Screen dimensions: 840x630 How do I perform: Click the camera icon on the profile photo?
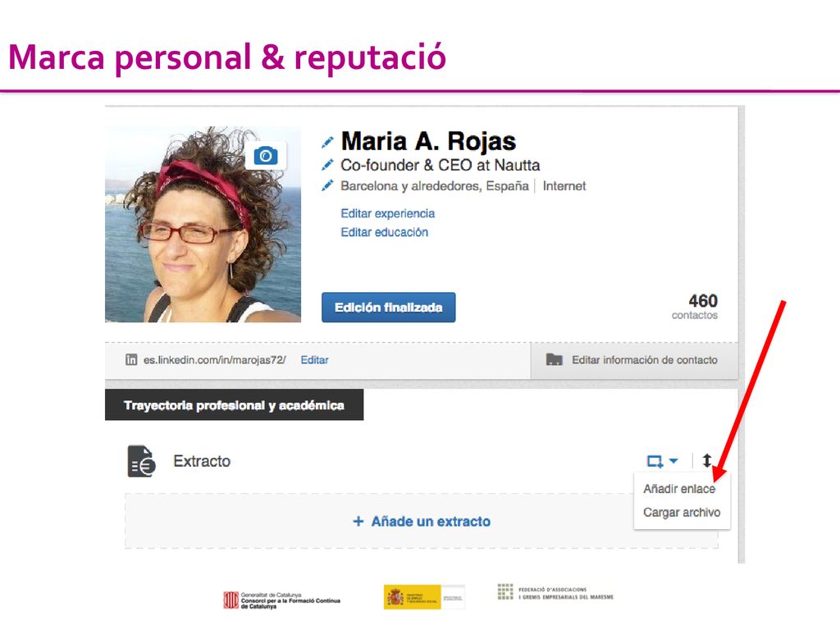tap(266, 156)
